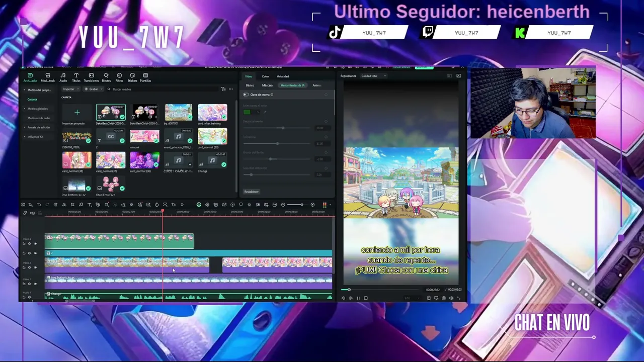The height and width of the screenshot is (362, 644).
Task: Switch to the Velocidad tab
Action: pos(283,76)
